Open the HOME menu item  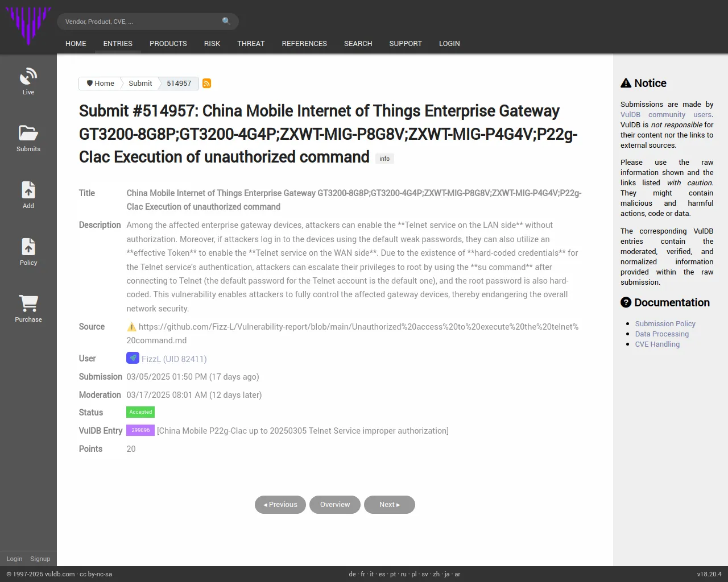click(x=76, y=43)
